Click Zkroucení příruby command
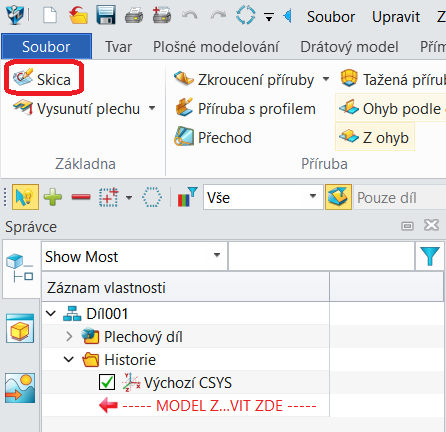This screenshot has height=432, width=446. coord(244,80)
